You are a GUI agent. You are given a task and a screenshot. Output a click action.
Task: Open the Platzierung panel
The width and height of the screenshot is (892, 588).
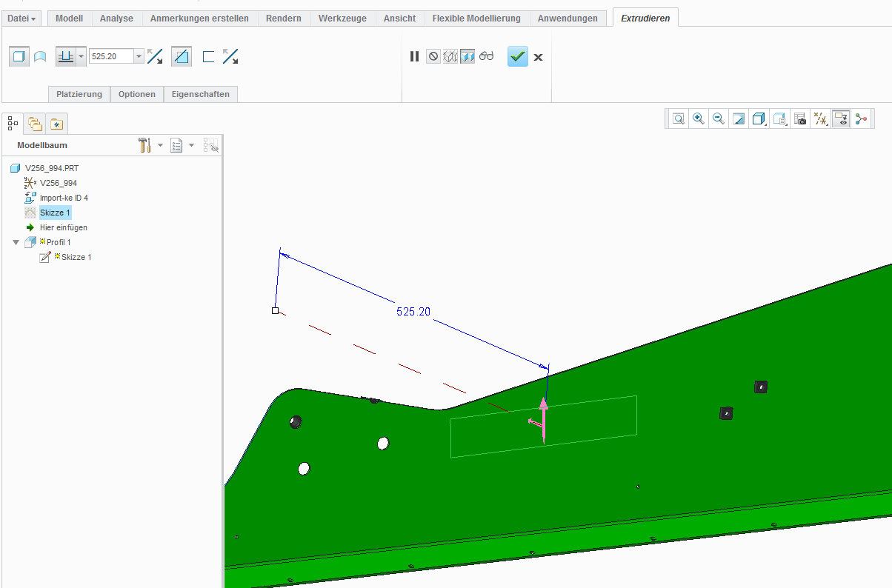[79, 94]
